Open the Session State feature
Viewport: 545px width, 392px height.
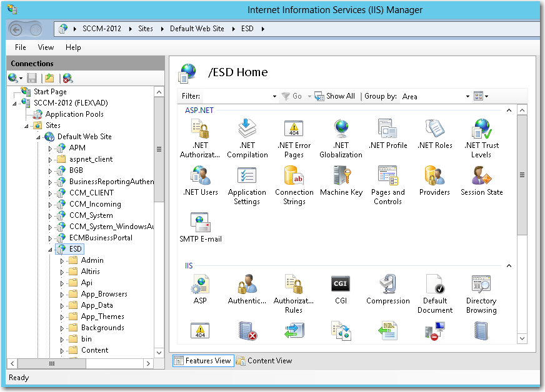point(481,176)
